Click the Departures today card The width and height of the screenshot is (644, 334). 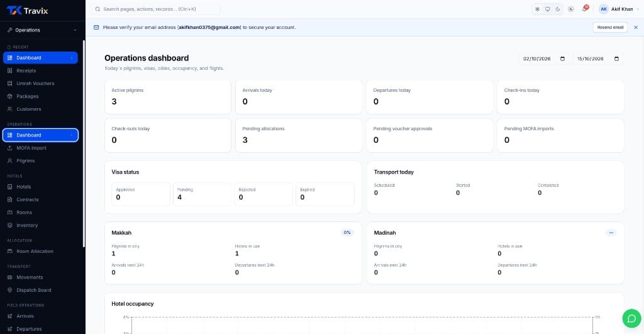coord(430,97)
